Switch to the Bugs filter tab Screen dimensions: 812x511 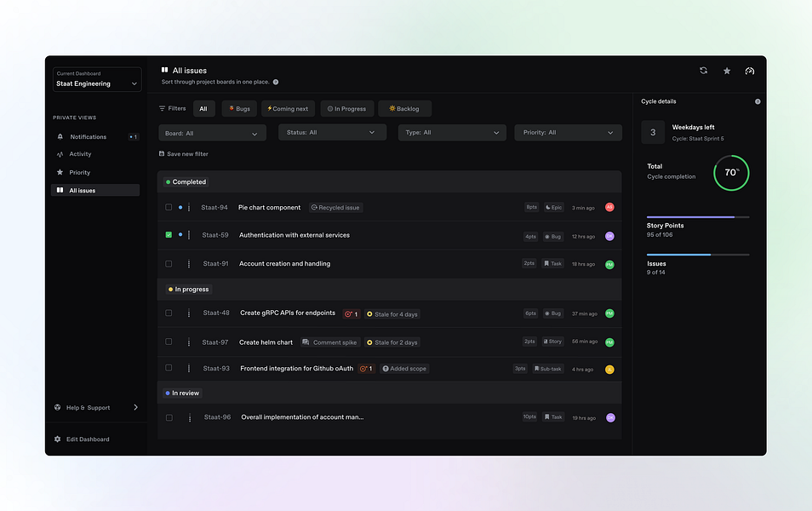[x=239, y=109]
